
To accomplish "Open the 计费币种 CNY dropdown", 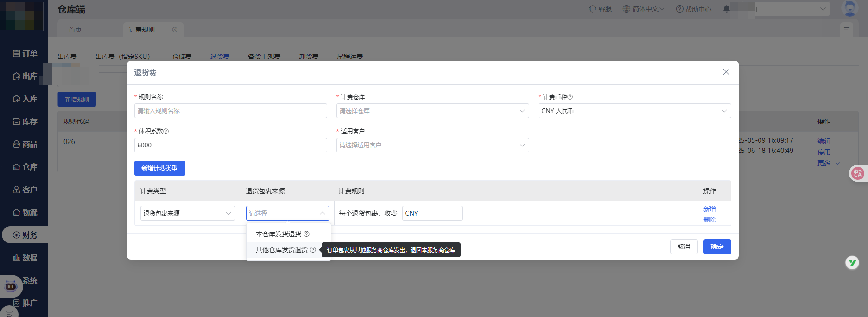I will pyautogui.click(x=634, y=111).
